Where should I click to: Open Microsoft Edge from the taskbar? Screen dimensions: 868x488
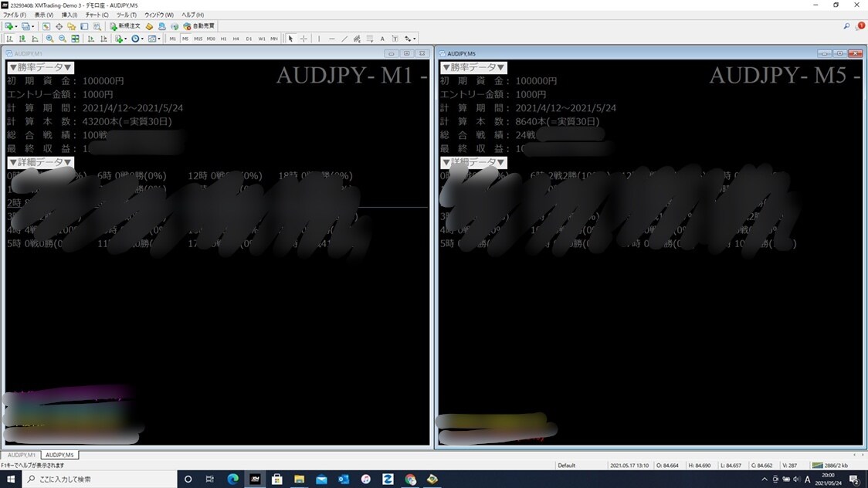point(232,480)
